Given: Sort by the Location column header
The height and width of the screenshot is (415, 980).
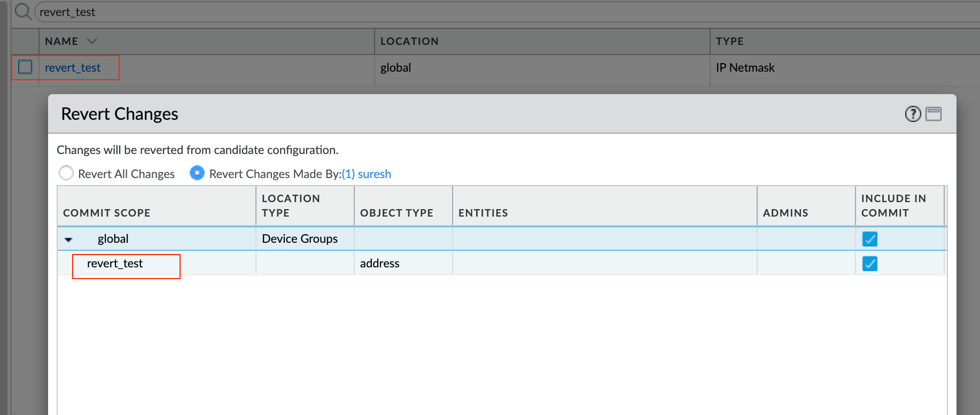Looking at the screenshot, I should tap(409, 41).
